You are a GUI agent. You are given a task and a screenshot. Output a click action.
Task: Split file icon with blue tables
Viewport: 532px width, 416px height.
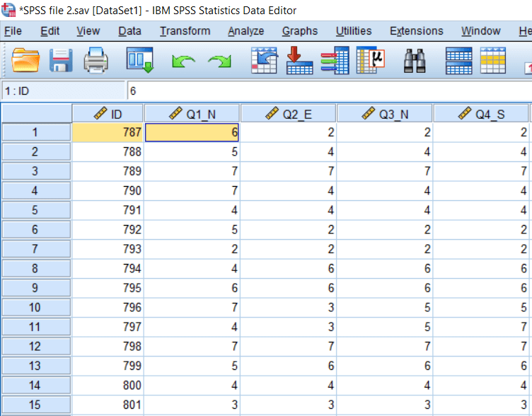click(458, 60)
